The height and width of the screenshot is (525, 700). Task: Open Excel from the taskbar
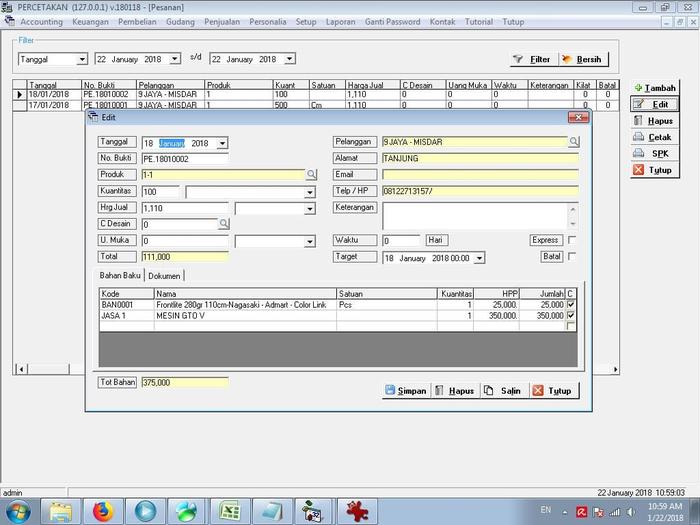[x=230, y=511]
